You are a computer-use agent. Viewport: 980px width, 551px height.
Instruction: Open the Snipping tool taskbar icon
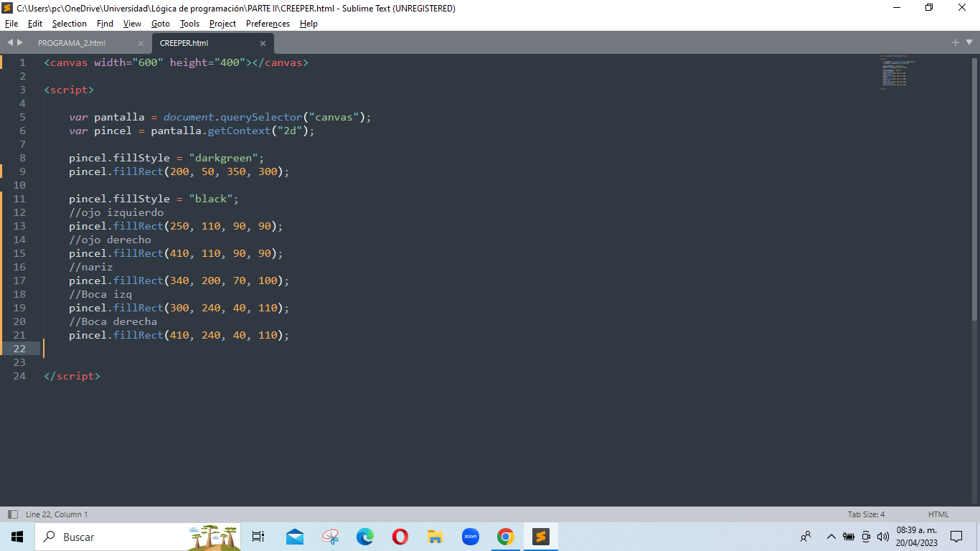pyautogui.click(x=330, y=537)
